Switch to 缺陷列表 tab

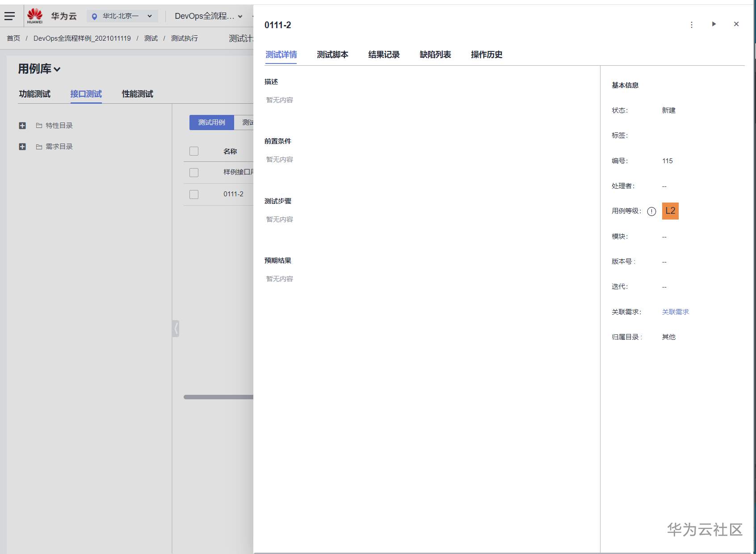435,55
